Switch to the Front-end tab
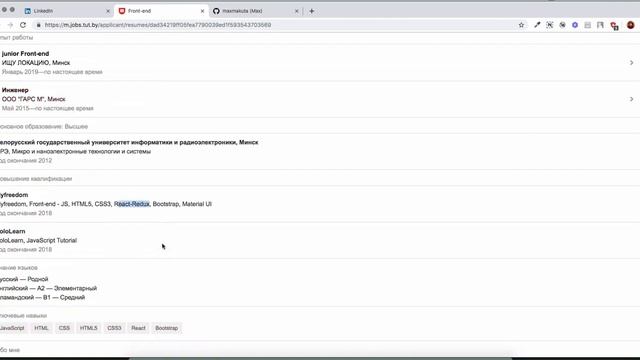The height and width of the screenshot is (360, 640). 162,11
